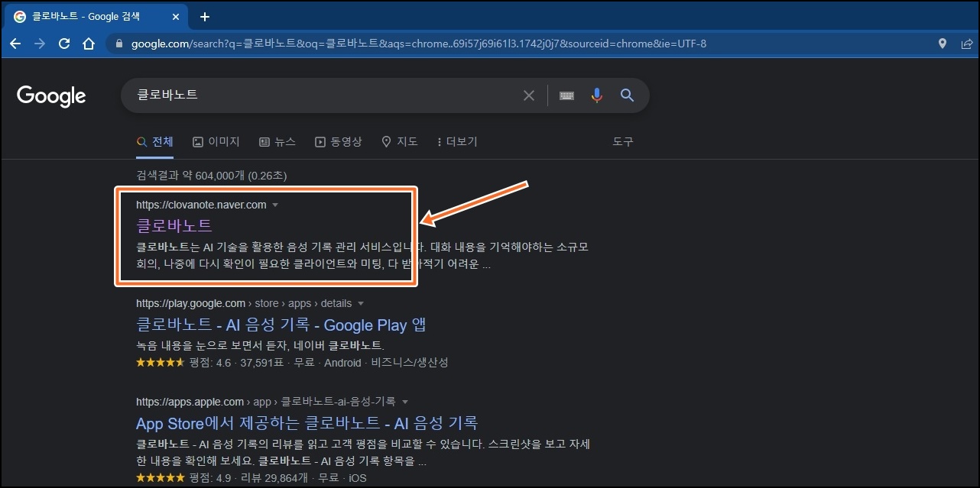Click the App Store rating 평점: 4.9
Viewport: 980px width, 488px height.
(209, 478)
